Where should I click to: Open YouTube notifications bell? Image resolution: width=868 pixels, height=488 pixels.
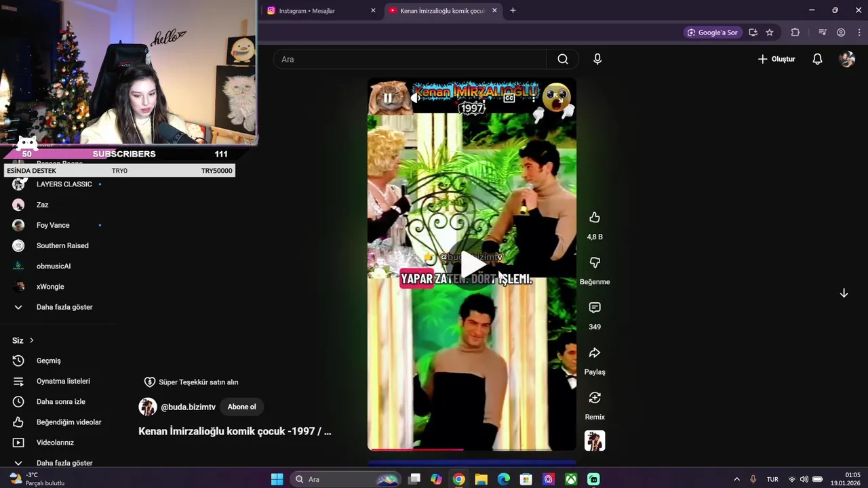coord(817,59)
